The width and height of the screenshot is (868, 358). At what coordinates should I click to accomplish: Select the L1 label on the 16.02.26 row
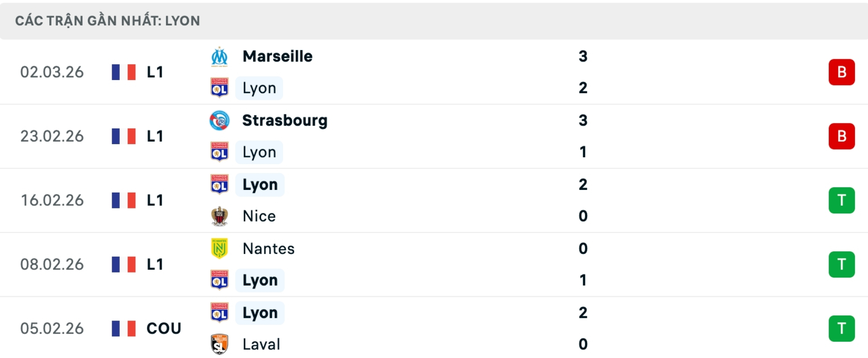click(x=154, y=200)
